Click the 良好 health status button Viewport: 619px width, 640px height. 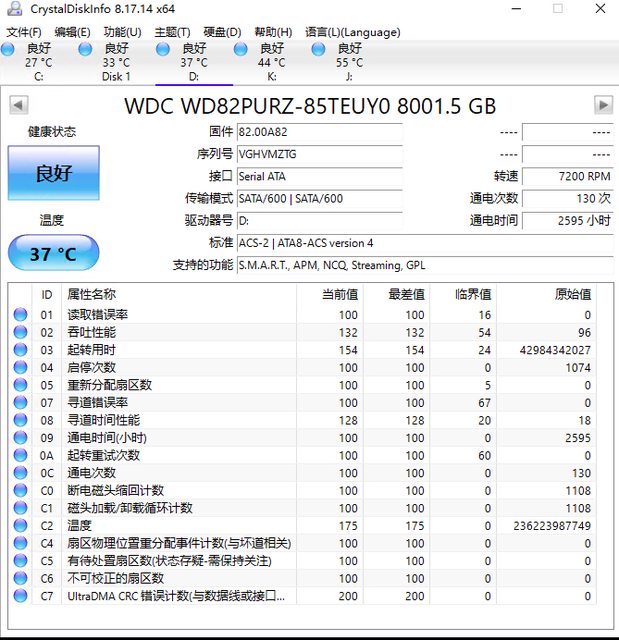pyautogui.click(x=54, y=173)
